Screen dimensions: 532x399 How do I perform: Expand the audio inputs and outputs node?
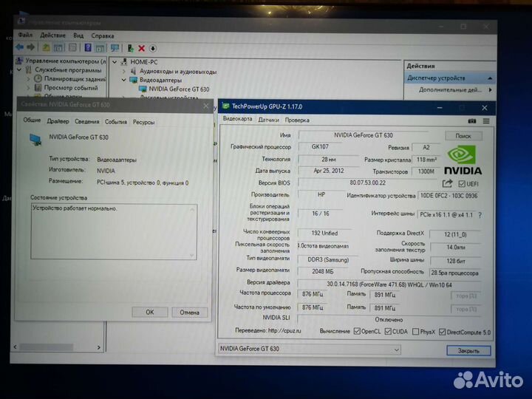[124, 71]
